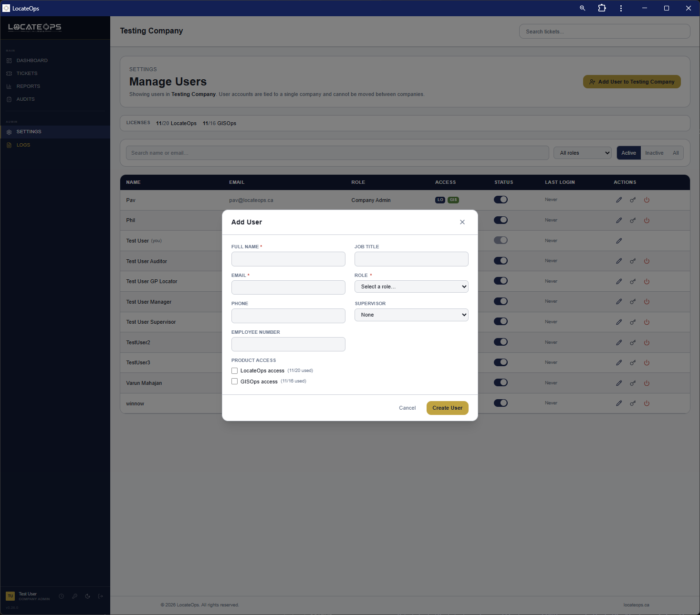Select the Inactive status filter tab
The image size is (700, 615).
654,153
